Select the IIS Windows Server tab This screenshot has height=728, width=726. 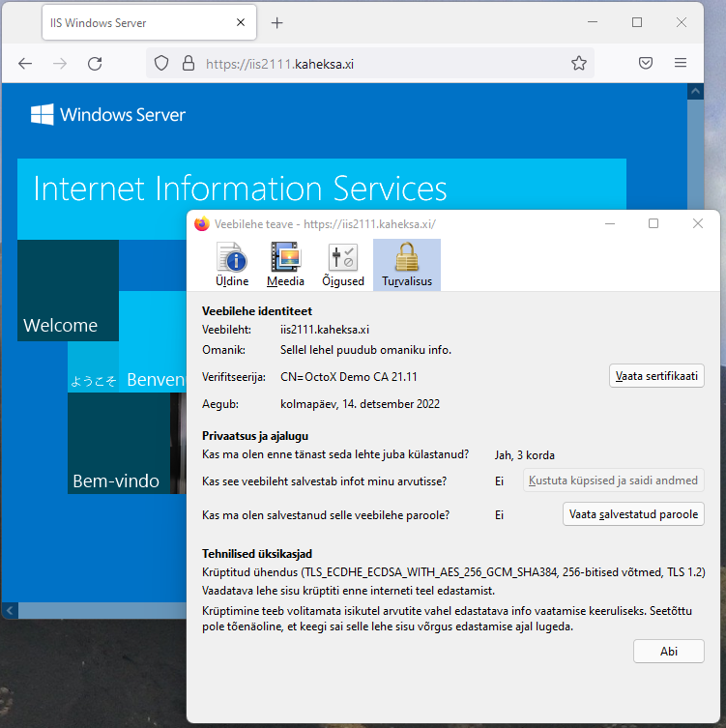pyautogui.click(x=149, y=22)
